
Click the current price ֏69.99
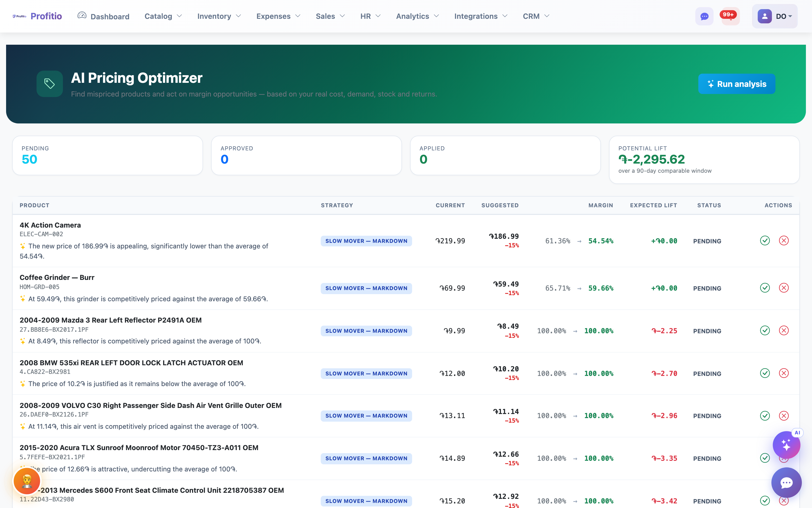tap(452, 288)
